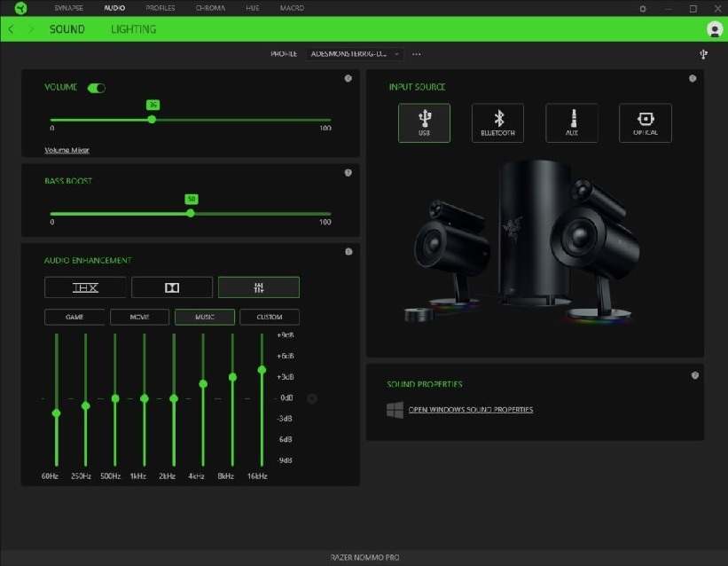Image resolution: width=728 pixels, height=566 pixels.
Task: Click the 500Hz equalizer slider knob
Action: (115, 398)
